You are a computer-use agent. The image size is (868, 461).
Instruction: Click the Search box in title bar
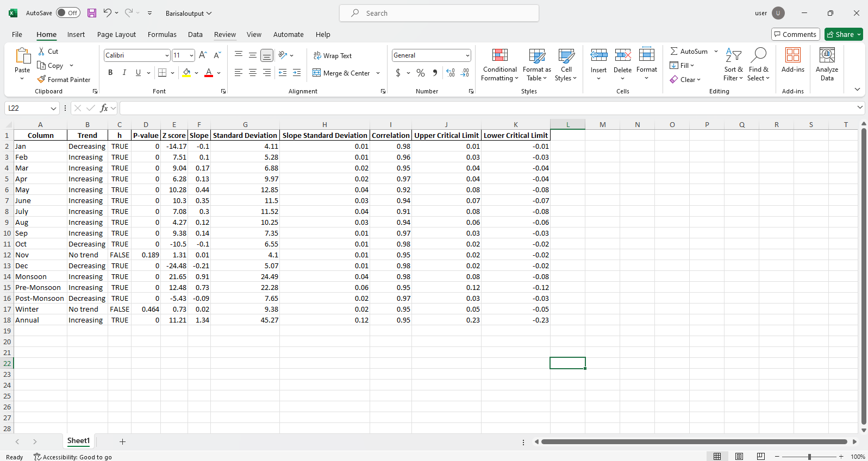(x=439, y=13)
